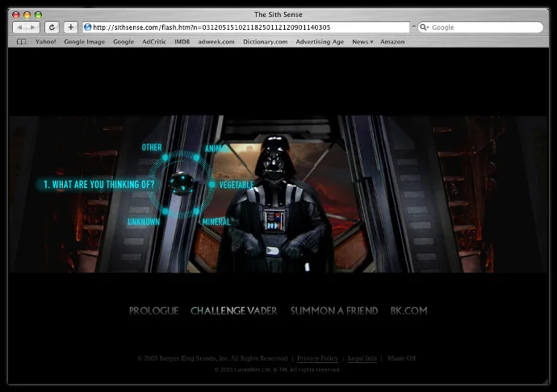Image resolution: width=557 pixels, height=392 pixels.
Task: Expand the News bookmarks dropdown
Action: point(362,42)
